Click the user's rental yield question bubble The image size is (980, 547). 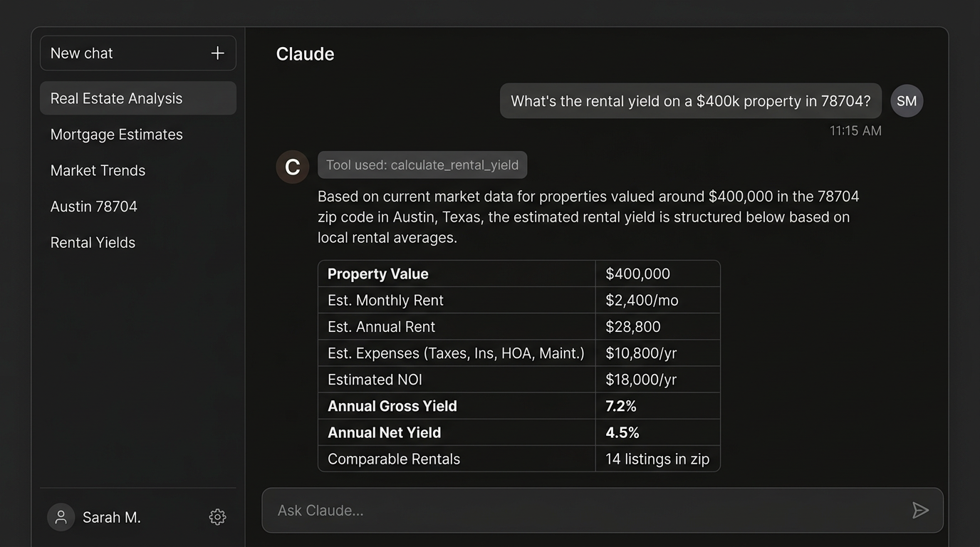[x=690, y=100]
